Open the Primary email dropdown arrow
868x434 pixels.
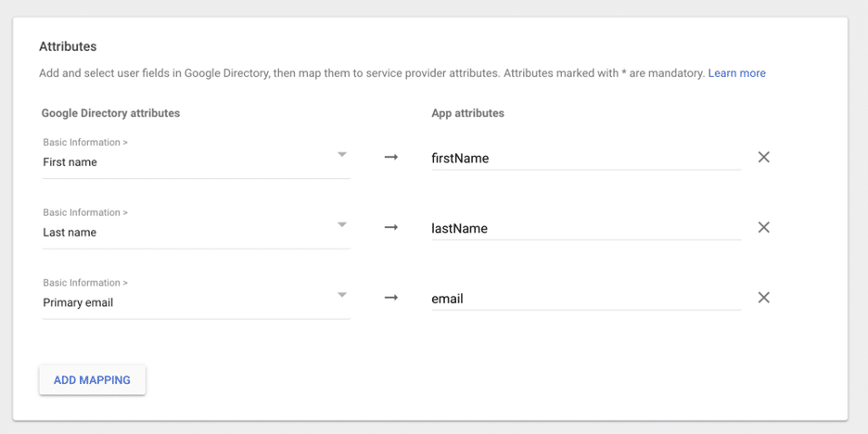342,296
